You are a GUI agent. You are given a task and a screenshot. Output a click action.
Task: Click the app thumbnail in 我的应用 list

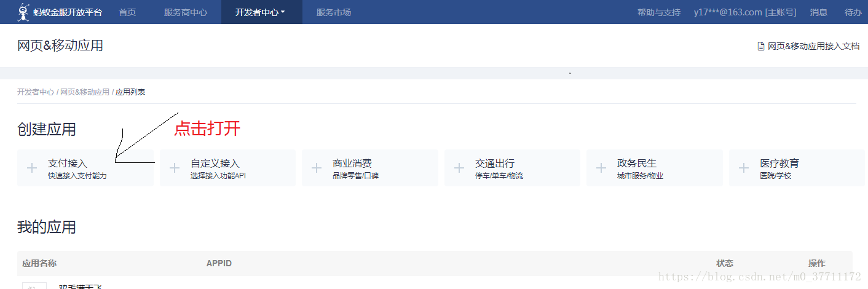[34, 285]
